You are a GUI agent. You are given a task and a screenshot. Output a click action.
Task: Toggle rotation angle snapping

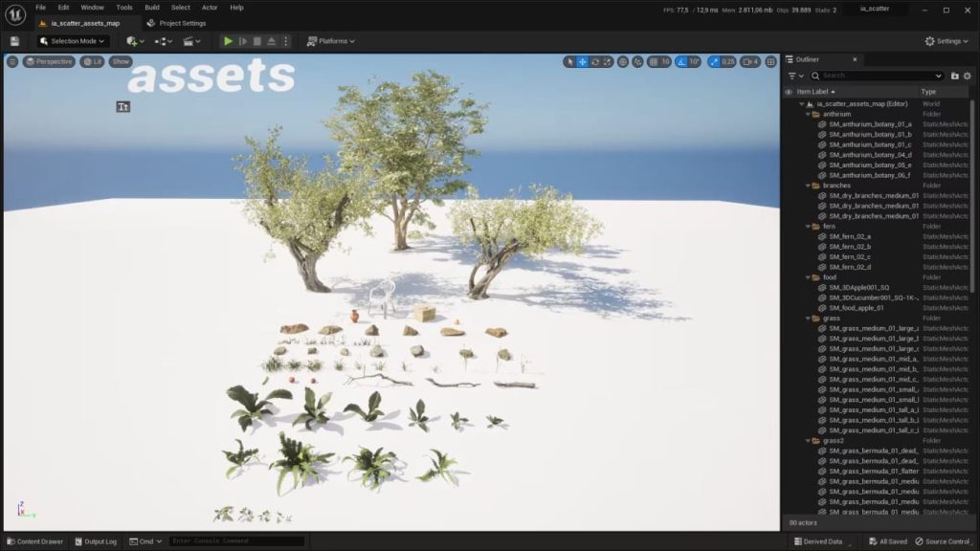point(681,61)
